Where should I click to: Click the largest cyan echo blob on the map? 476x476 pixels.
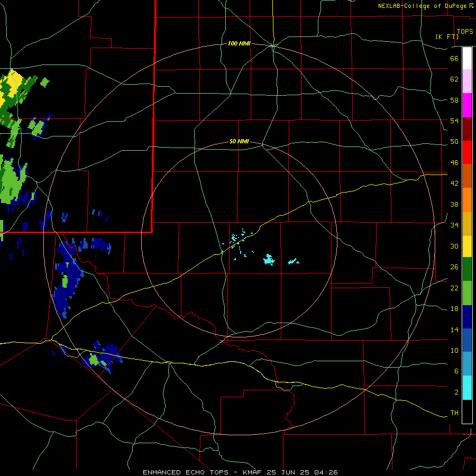(x=269, y=260)
